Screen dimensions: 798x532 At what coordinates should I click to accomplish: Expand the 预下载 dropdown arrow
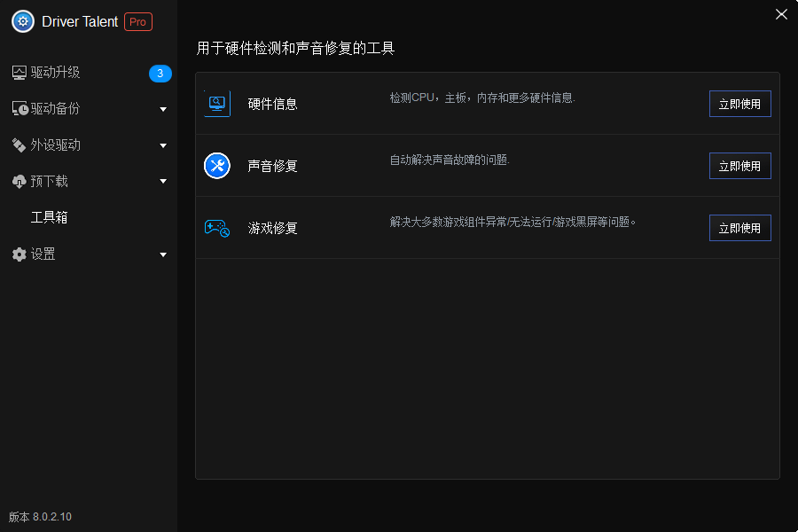click(x=163, y=181)
